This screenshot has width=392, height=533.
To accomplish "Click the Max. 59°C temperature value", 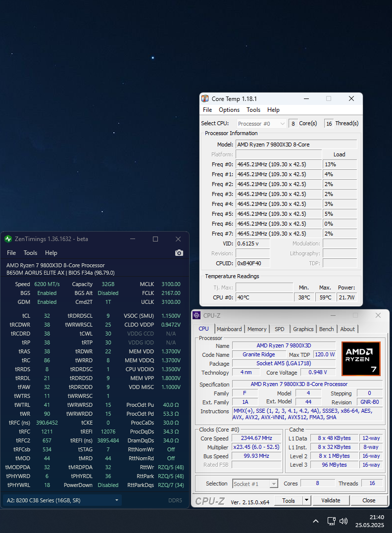I will pos(325,297).
